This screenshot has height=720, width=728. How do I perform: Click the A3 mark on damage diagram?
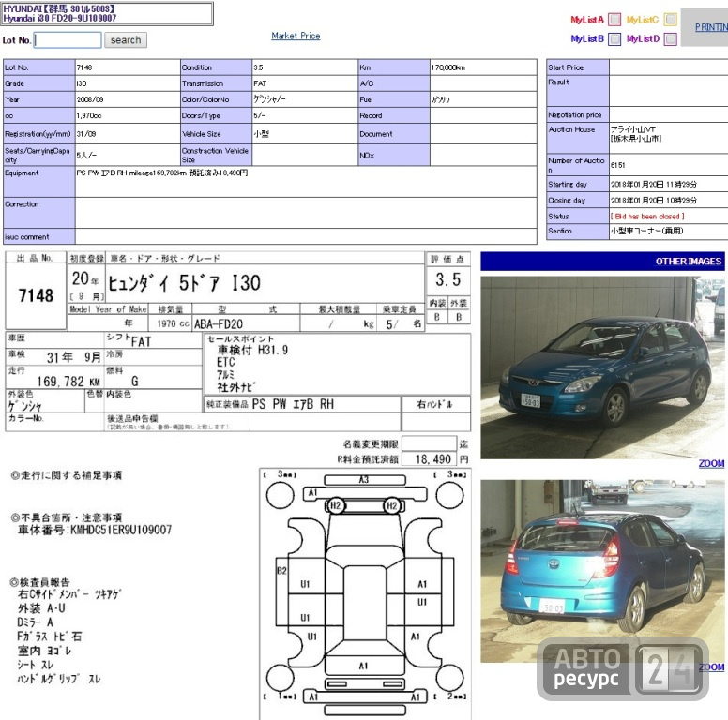coord(364,480)
